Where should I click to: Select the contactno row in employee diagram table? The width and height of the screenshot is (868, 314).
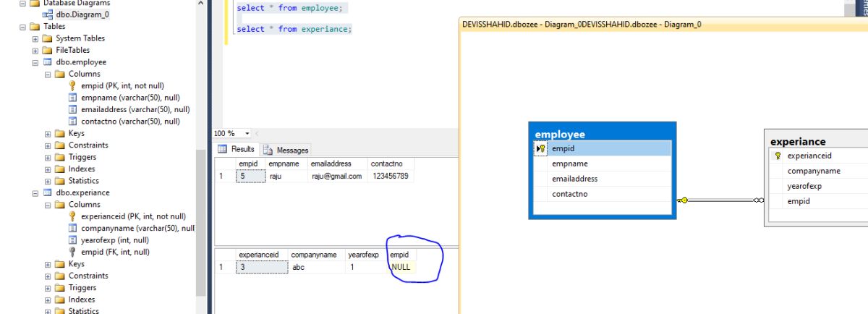point(603,194)
